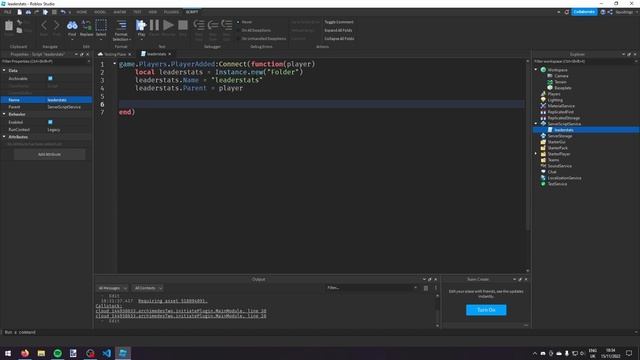Click Toggle Comment action
Image resolution: width=640 pixels, height=360 pixels.
pyautogui.click(x=339, y=22)
